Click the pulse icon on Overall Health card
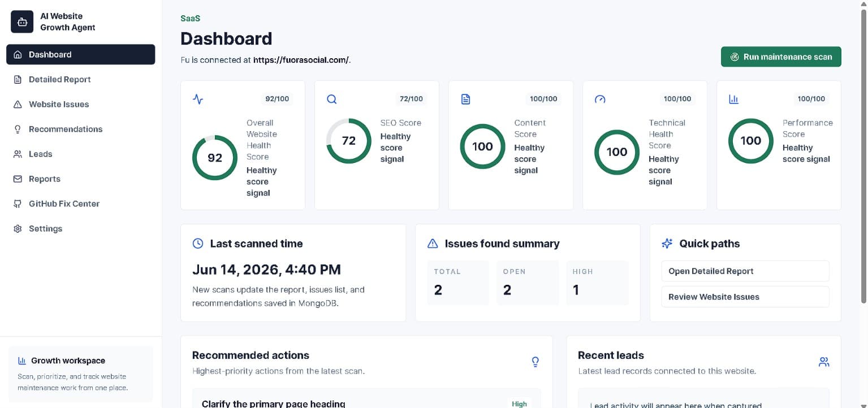Image resolution: width=868 pixels, height=408 pixels. 198,99
